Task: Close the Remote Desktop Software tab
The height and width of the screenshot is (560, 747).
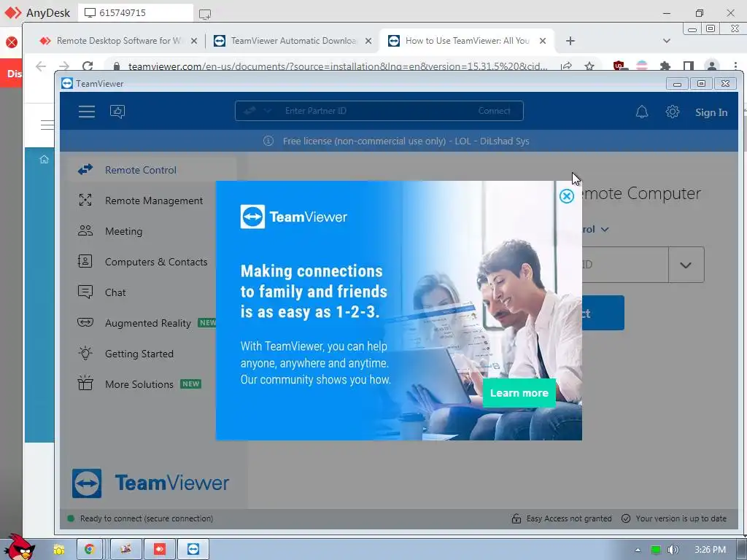Action: (x=194, y=41)
